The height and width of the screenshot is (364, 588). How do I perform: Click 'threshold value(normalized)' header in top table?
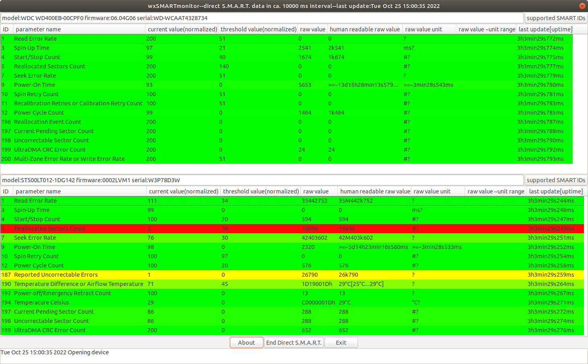[258, 29]
